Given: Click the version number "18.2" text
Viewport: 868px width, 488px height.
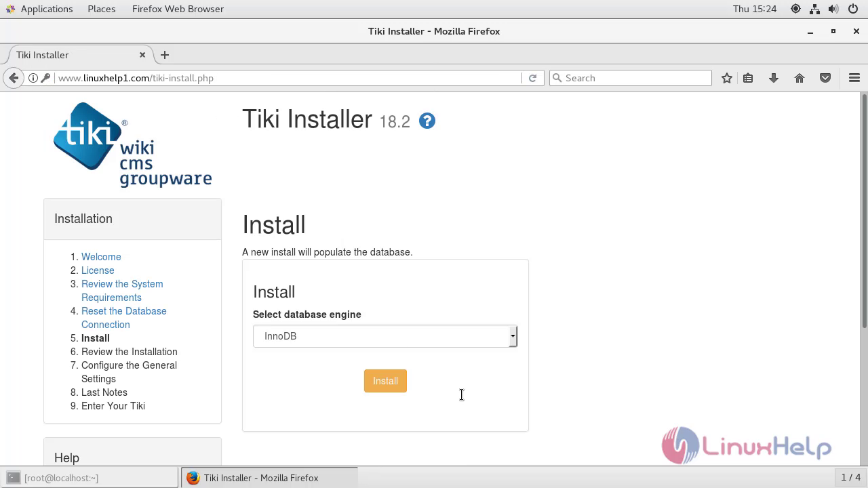Looking at the screenshot, I should [395, 122].
